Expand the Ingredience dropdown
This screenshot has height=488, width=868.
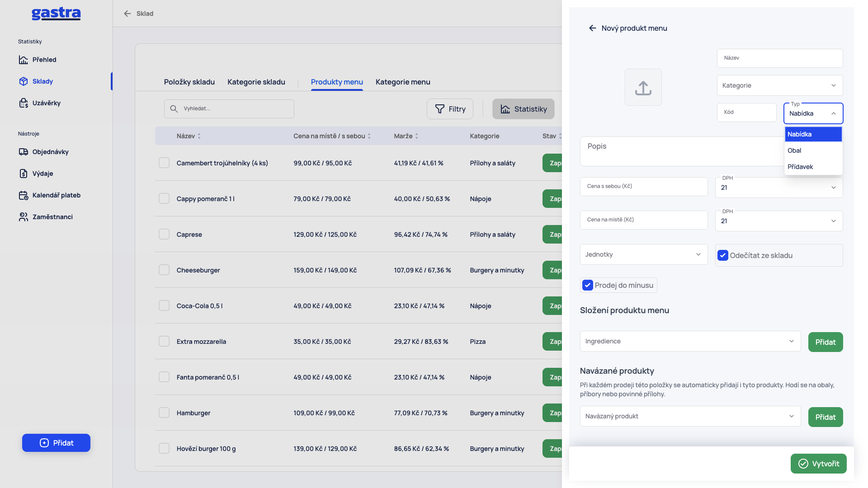(x=690, y=341)
